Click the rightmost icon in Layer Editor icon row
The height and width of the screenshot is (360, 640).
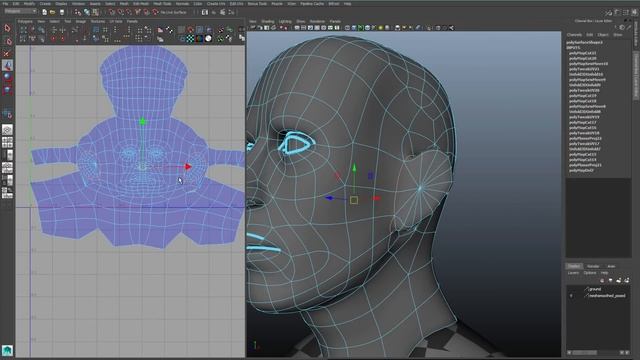[627, 280]
